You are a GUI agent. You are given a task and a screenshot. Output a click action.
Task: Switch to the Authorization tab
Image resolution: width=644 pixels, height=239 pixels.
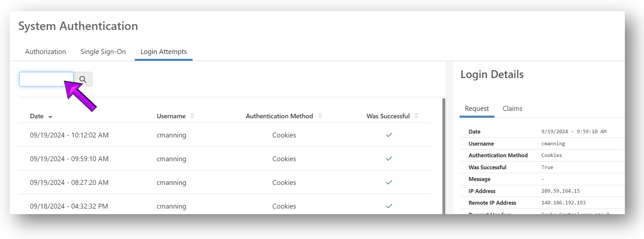(45, 52)
